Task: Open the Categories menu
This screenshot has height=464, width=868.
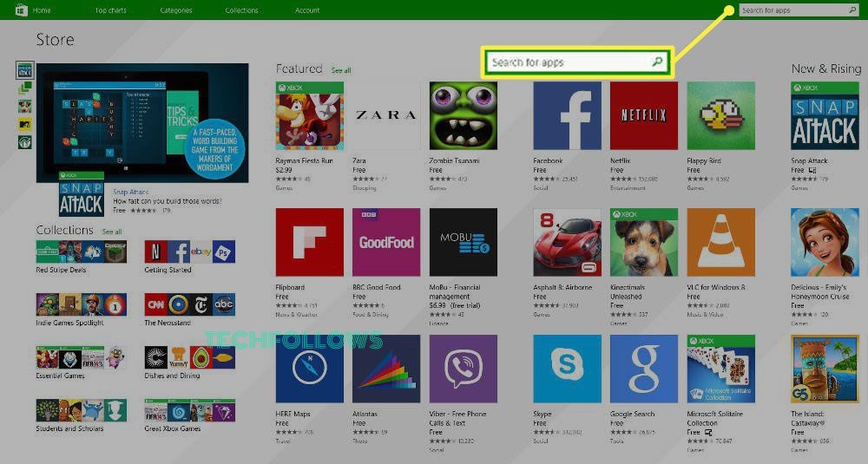Action: (176, 10)
